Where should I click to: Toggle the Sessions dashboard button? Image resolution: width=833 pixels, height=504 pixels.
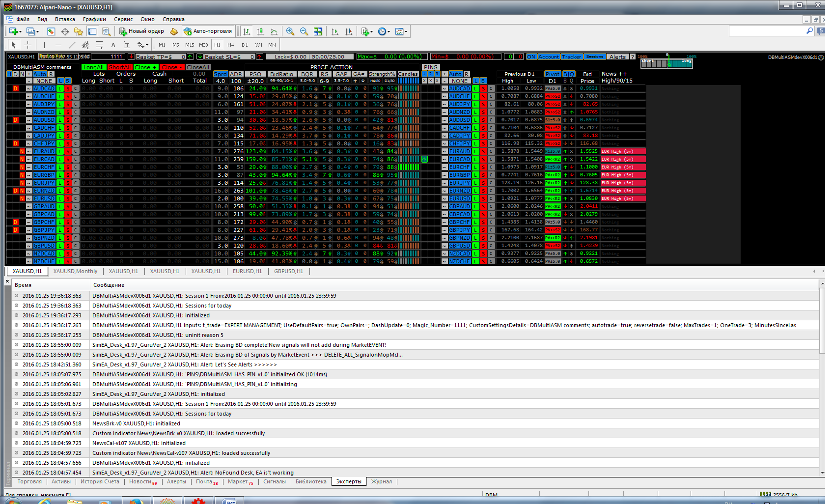click(595, 57)
